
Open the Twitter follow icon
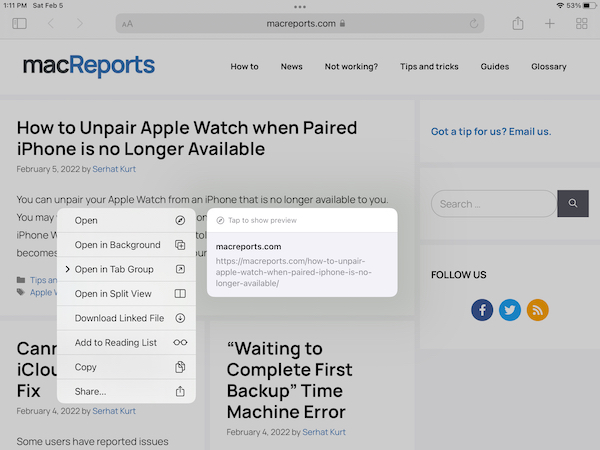[510, 310]
